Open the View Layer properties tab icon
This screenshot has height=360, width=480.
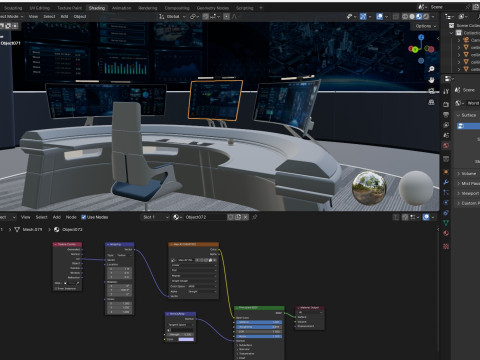(x=446, y=125)
